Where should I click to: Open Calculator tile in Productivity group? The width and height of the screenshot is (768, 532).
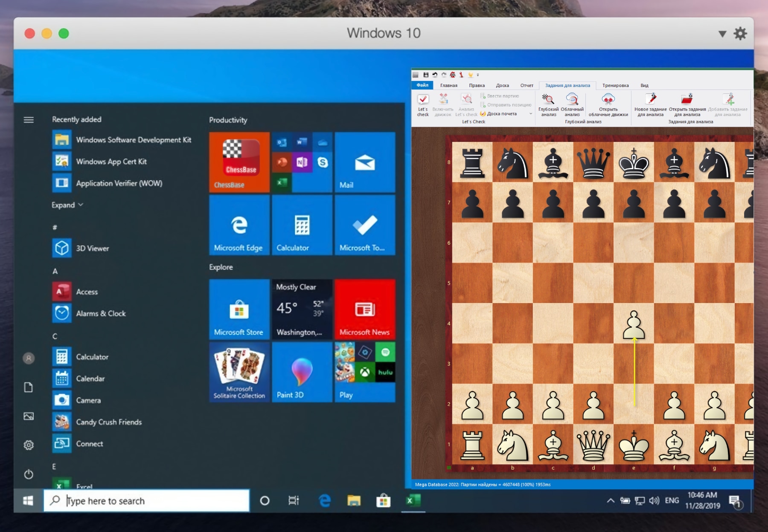click(x=302, y=225)
